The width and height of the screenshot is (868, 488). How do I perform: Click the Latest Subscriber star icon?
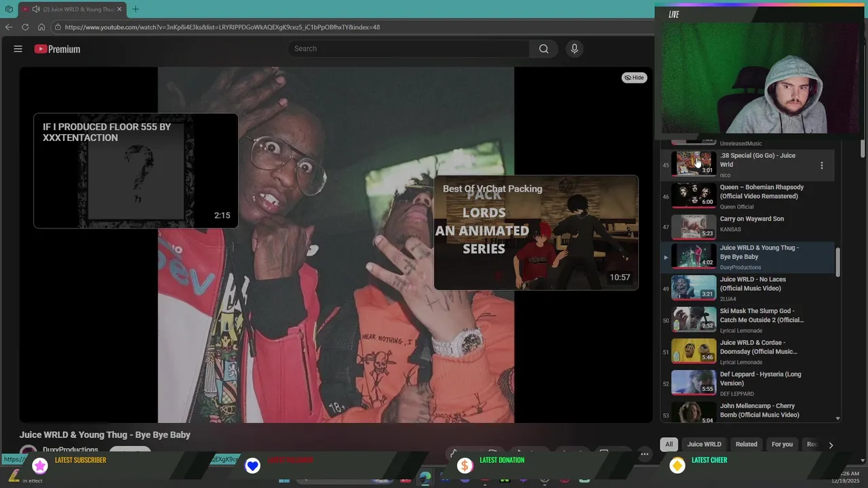40,466
